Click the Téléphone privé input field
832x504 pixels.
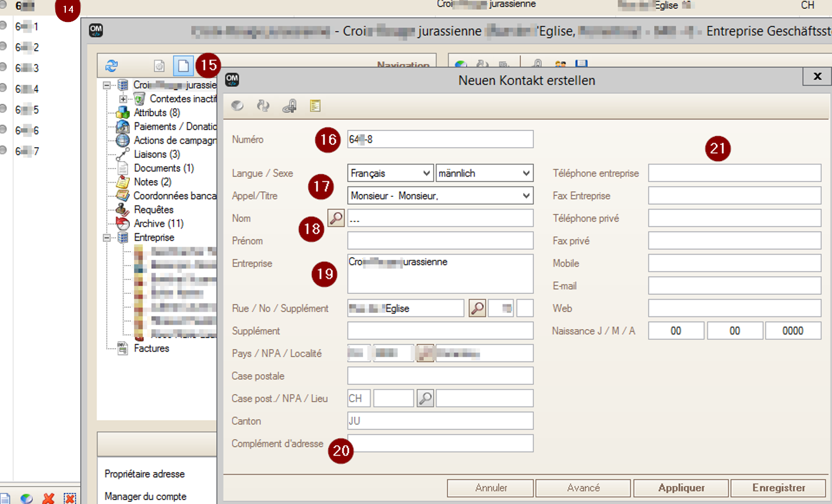[734, 218]
